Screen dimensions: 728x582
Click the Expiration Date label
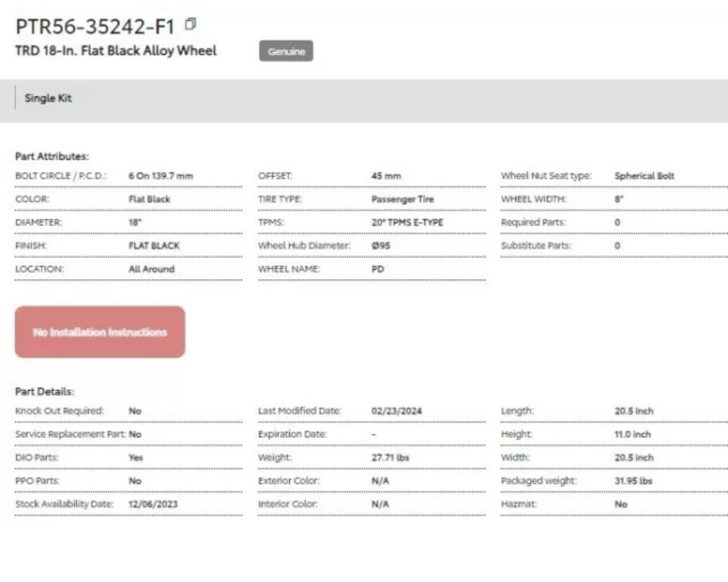292,434
